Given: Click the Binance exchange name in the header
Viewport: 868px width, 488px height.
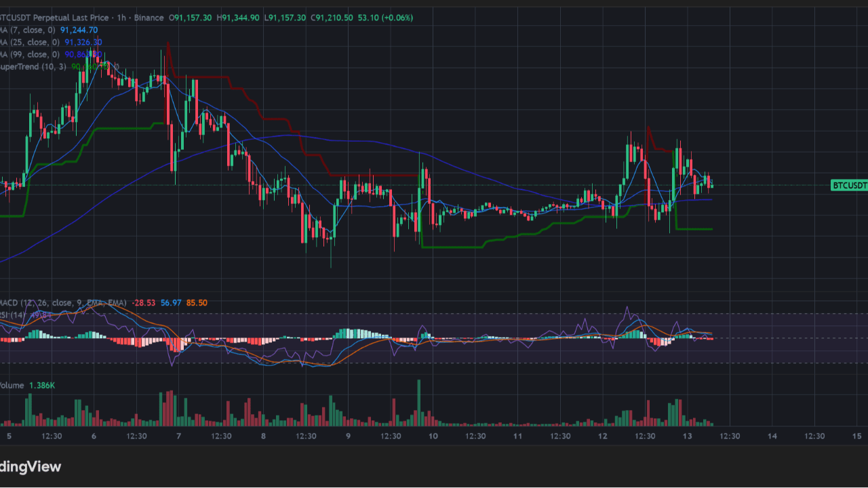Looking at the screenshot, I should [x=149, y=18].
